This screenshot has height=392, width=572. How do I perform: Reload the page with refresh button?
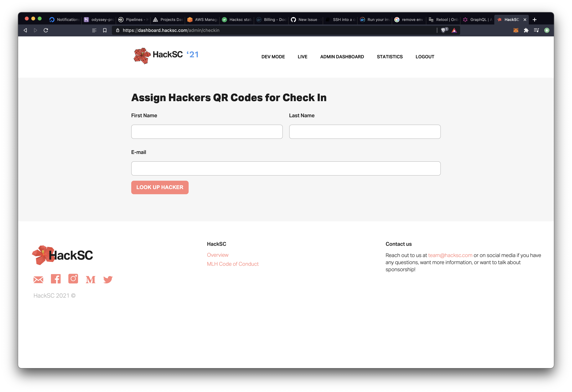46,30
